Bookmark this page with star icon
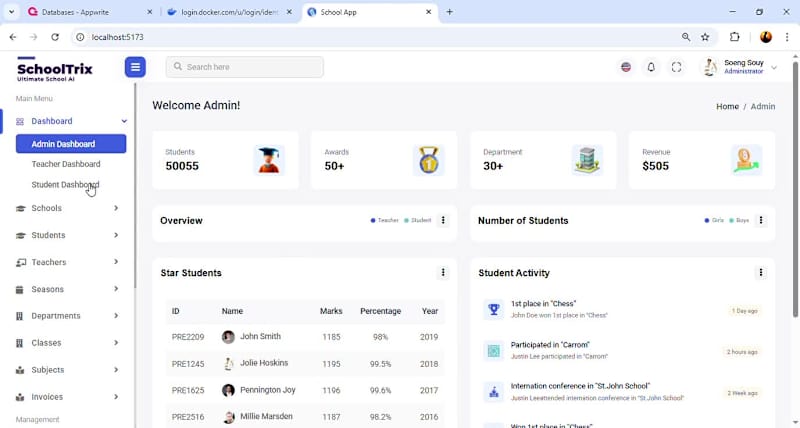Screen dimensions: 800x428 pyautogui.click(x=705, y=37)
